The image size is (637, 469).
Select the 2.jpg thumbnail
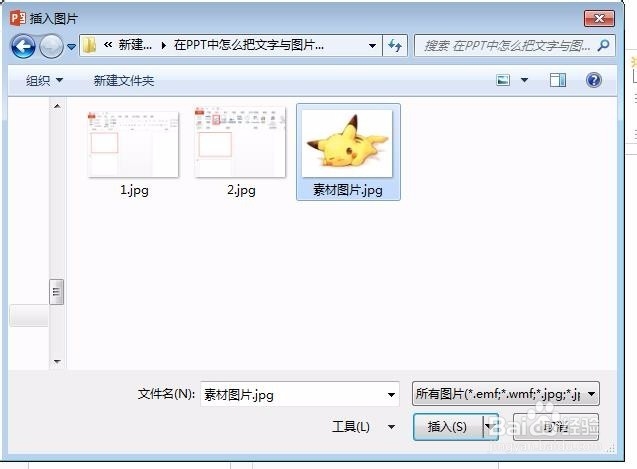(240, 143)
